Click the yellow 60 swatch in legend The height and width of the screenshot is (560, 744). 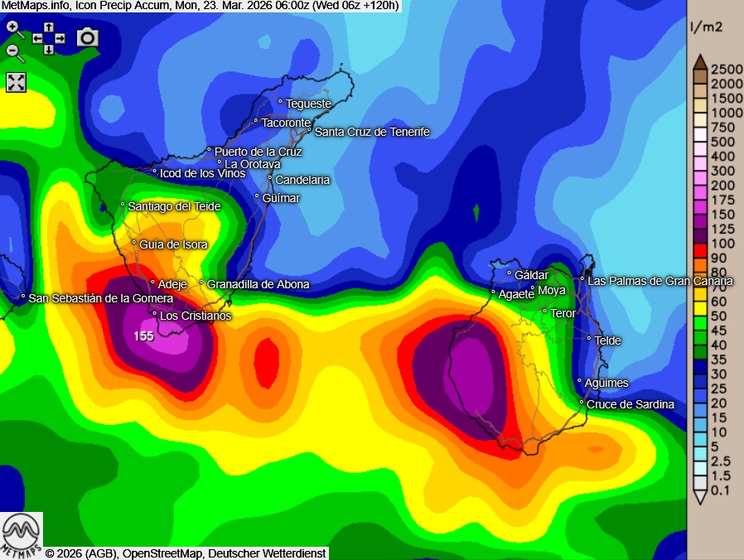pyautogui.click(x=699, y=292)
